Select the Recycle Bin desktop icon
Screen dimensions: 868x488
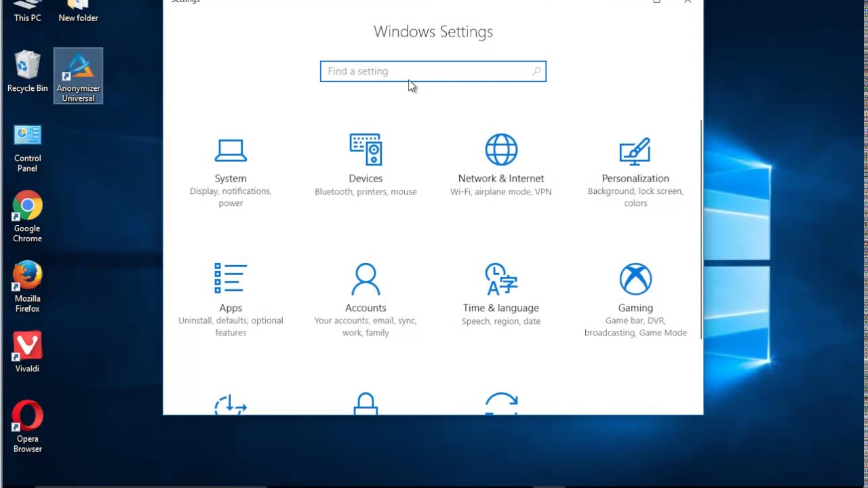click(x=27, y=72)
